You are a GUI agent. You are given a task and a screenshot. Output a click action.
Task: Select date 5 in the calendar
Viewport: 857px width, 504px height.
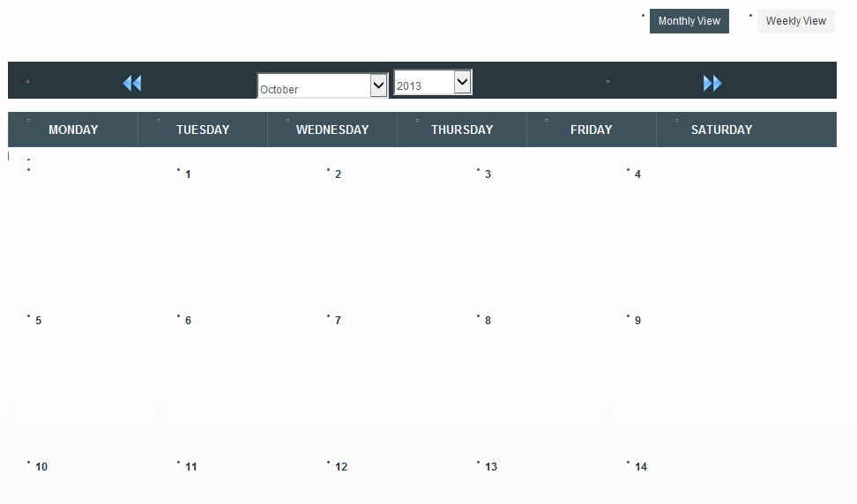click(x=38, y=321)
